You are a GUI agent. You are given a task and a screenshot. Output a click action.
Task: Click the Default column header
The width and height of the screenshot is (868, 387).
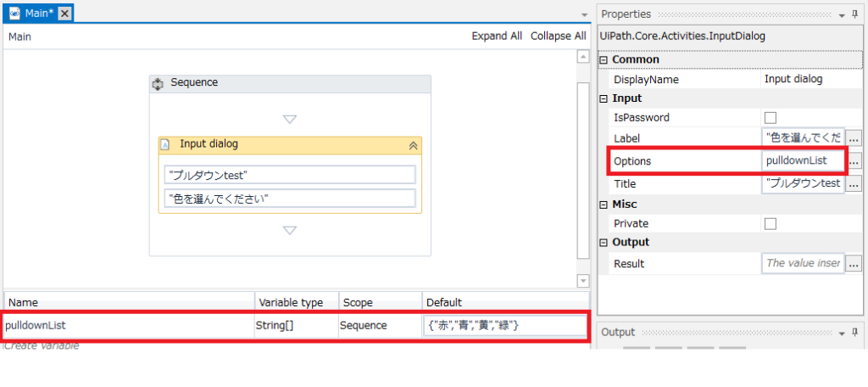[x=506, y=303]
